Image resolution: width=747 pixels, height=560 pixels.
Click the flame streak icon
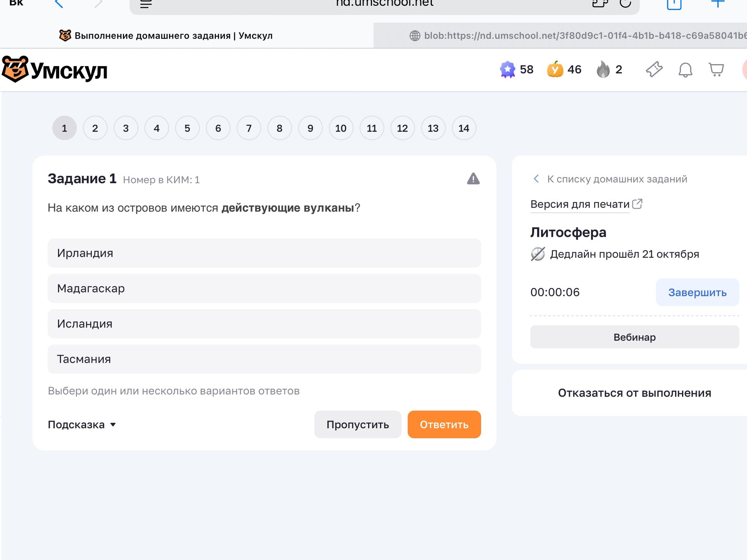click(x=603, y=69)
